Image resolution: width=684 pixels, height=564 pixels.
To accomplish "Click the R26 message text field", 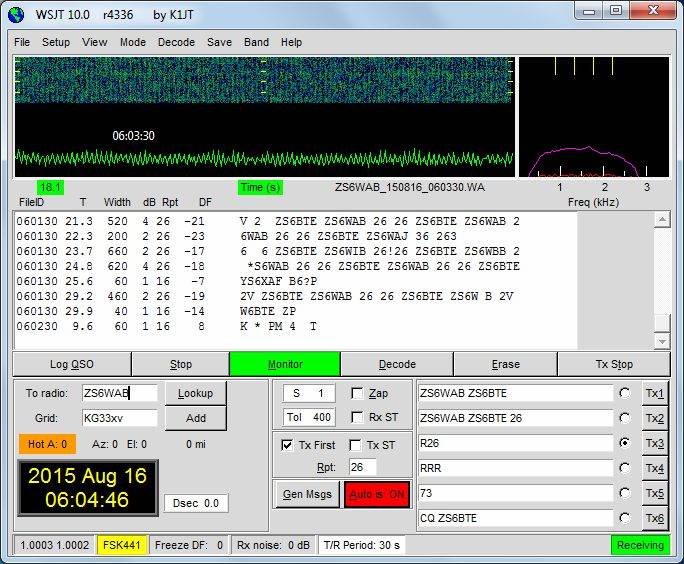I will (x=516, y=443).
